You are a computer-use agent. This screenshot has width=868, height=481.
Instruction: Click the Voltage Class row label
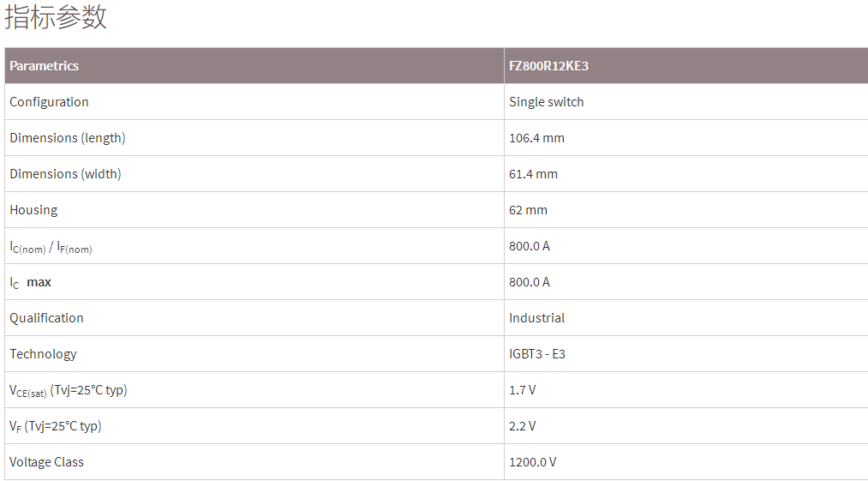tap(46, 462)
